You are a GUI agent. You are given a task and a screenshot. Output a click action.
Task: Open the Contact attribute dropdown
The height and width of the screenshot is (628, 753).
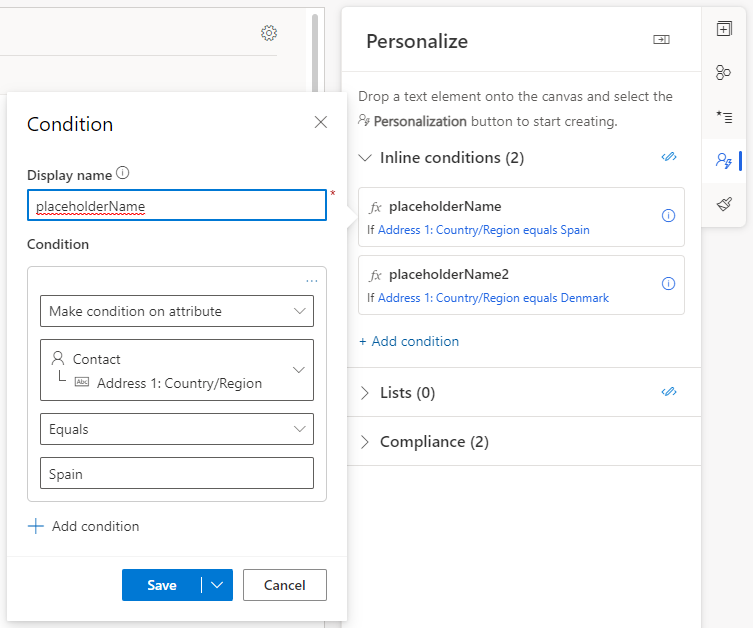(177, 370)
